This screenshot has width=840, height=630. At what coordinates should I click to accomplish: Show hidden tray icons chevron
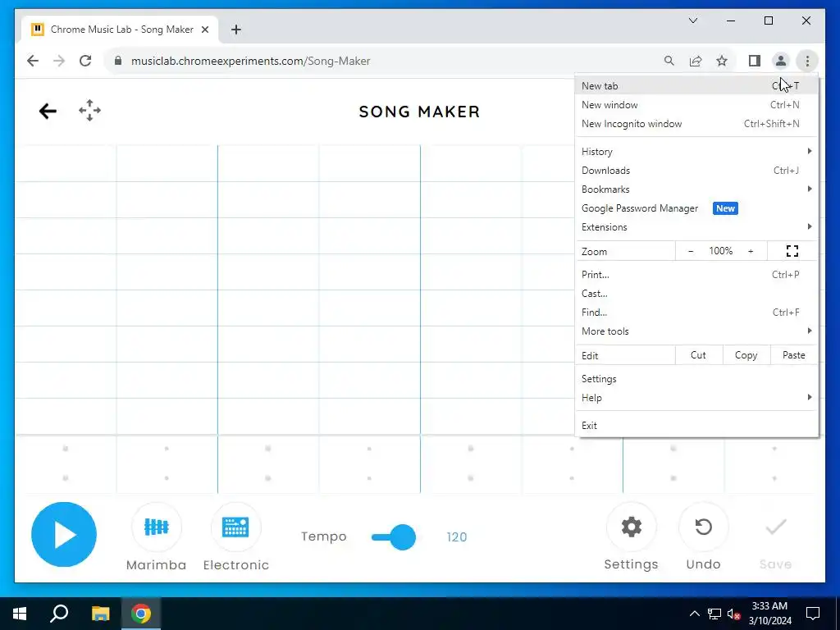click(694, 614)
